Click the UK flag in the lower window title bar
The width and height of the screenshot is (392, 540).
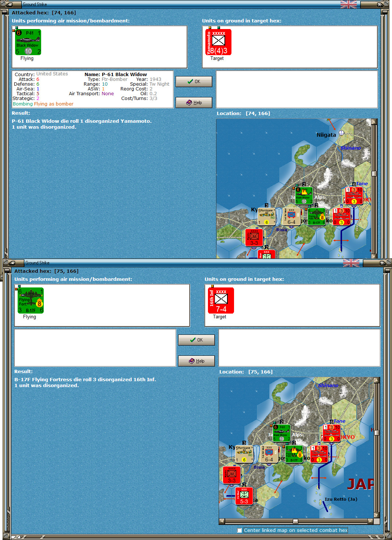coord(351,263)
